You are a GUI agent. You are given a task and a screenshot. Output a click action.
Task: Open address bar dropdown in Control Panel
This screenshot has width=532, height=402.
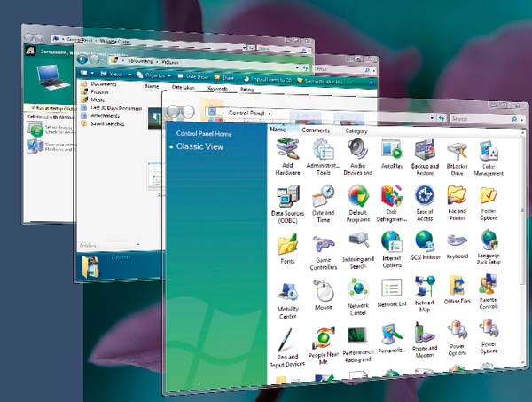[x=432, y=118]
